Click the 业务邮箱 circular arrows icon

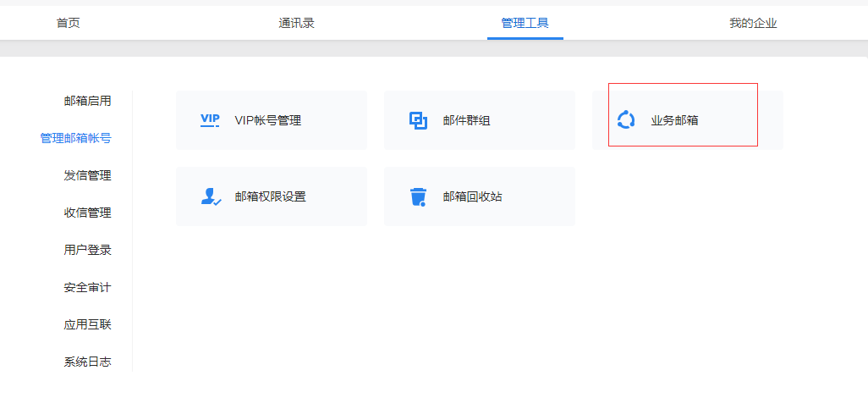point(626,120)
